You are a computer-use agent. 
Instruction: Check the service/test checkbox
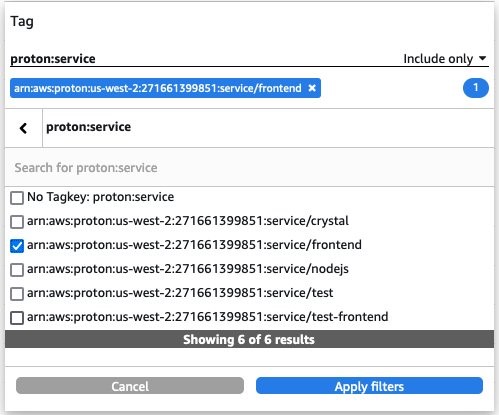point(17,294)
